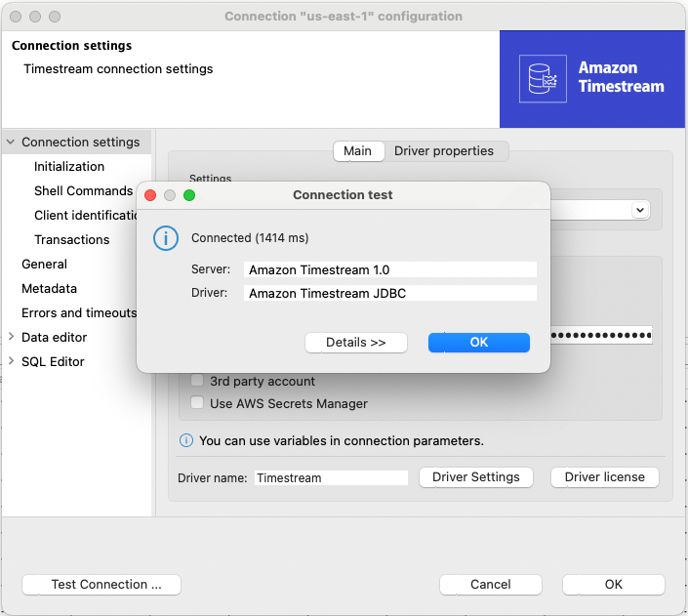Open Driver Settings
Viewport: 688px width, 616px height.
(x=475, y=477)
